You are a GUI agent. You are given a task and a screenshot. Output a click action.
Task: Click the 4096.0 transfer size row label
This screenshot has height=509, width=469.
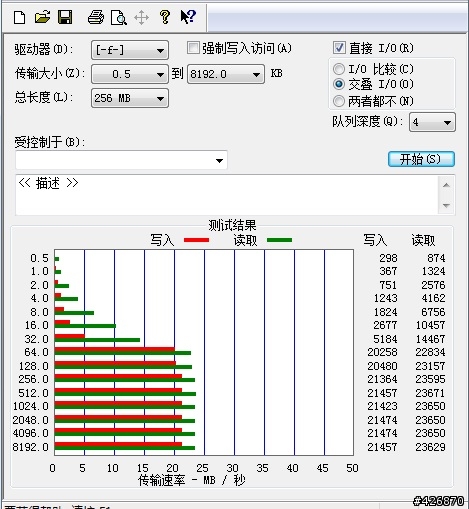pos(31,433)
